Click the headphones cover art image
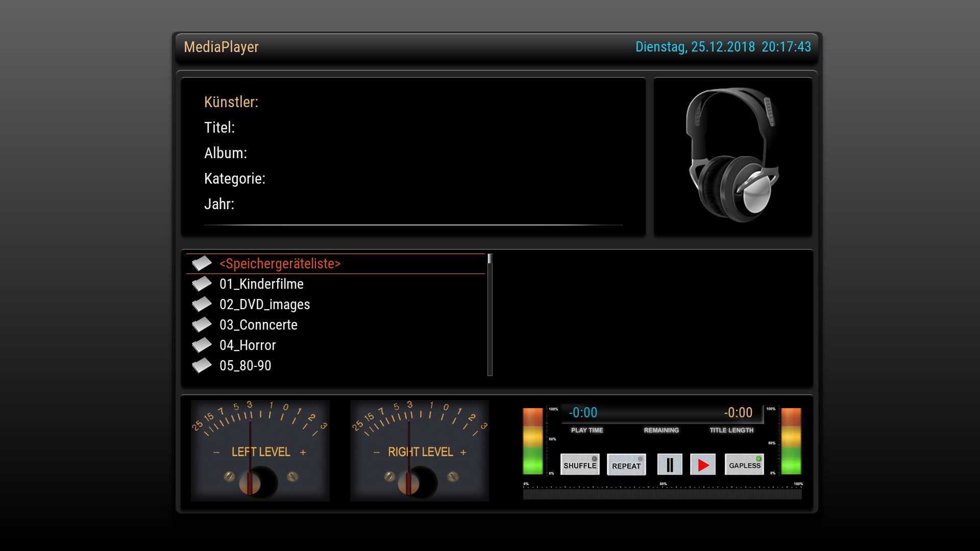Viewport: 980px width, 551px height. pos(732,156)
